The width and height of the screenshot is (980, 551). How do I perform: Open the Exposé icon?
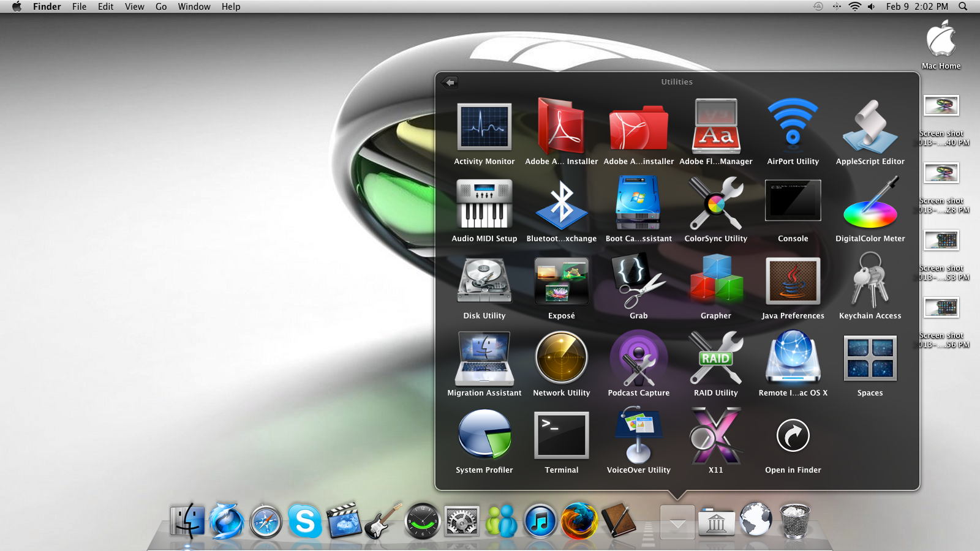[x=561, y=281]
